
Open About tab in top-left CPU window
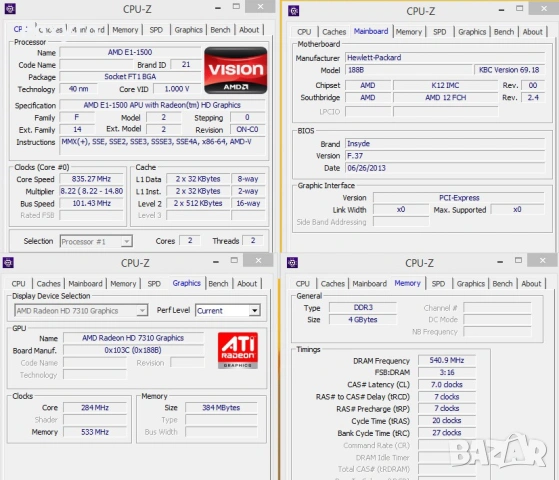pyautogui.click(x=249, y=30)
